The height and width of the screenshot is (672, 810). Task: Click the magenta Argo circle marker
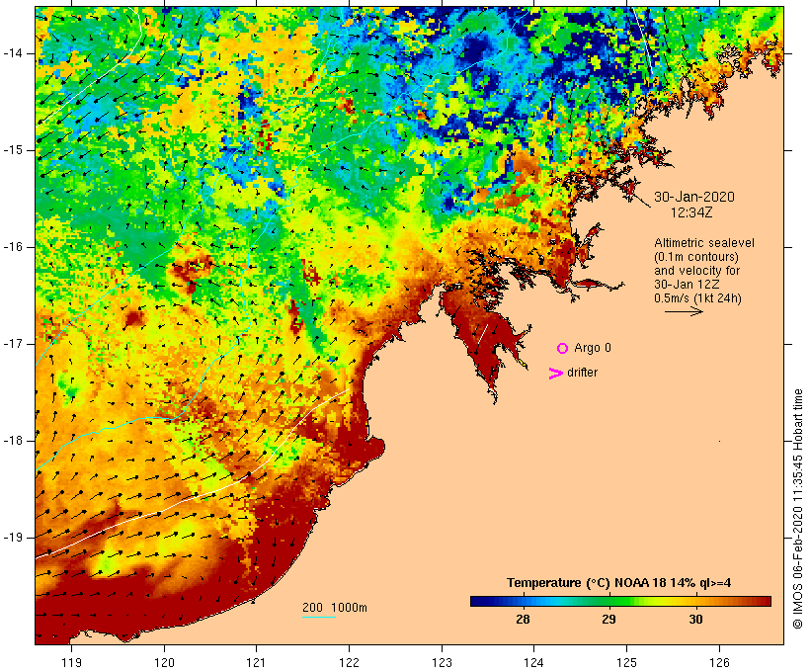[563, 349]
